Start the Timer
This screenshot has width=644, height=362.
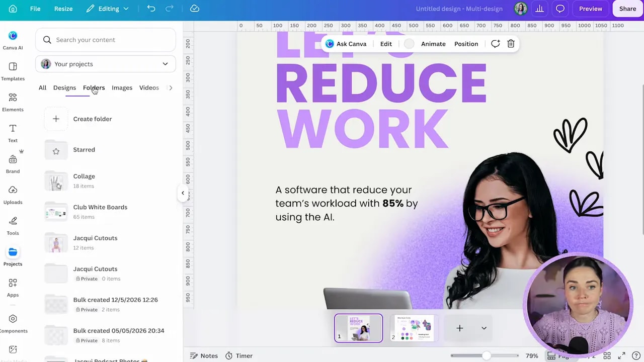coord(239,356)
